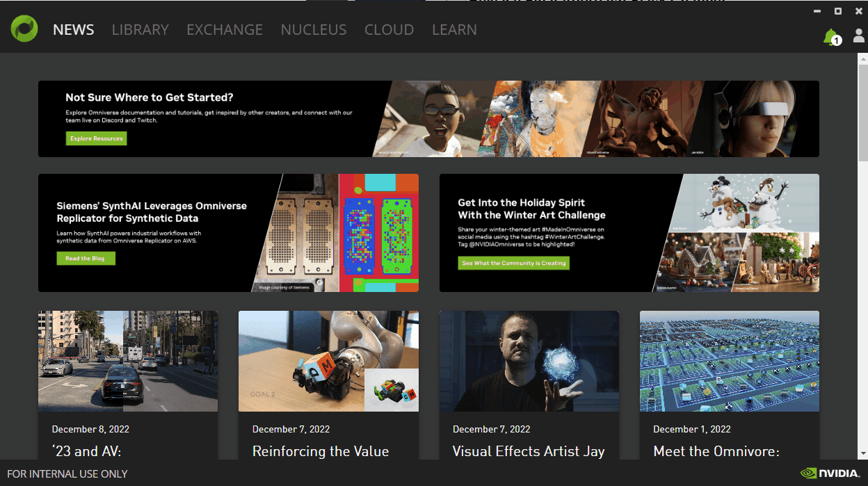The image size is (868, 486).
Task: Open the user account profile icon
Action: pos(859,37)
